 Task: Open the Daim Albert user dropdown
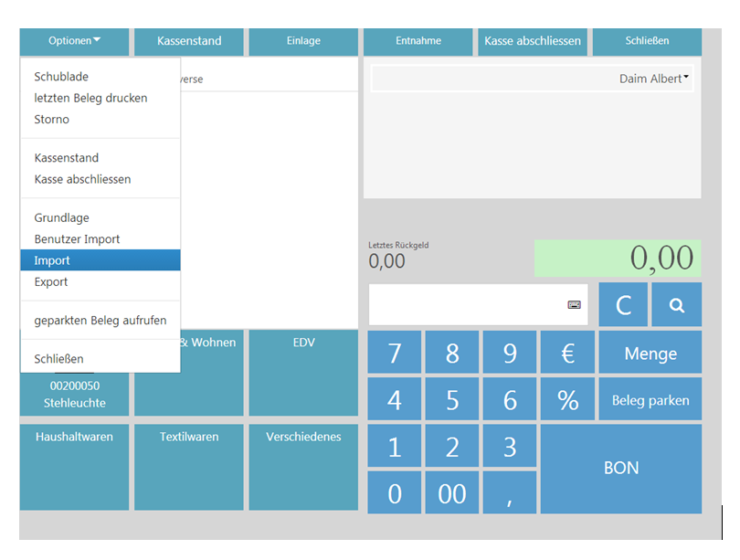(x=654, y=79)
